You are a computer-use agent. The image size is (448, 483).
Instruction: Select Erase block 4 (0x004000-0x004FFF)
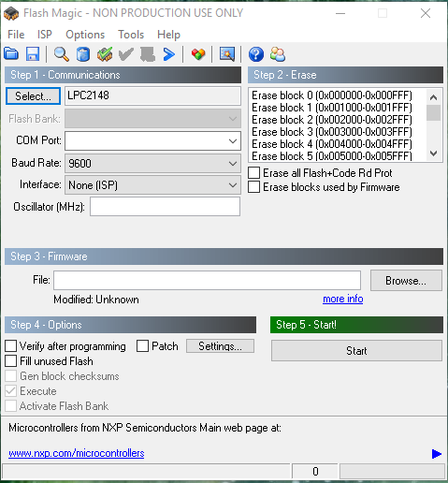(332, 144)
